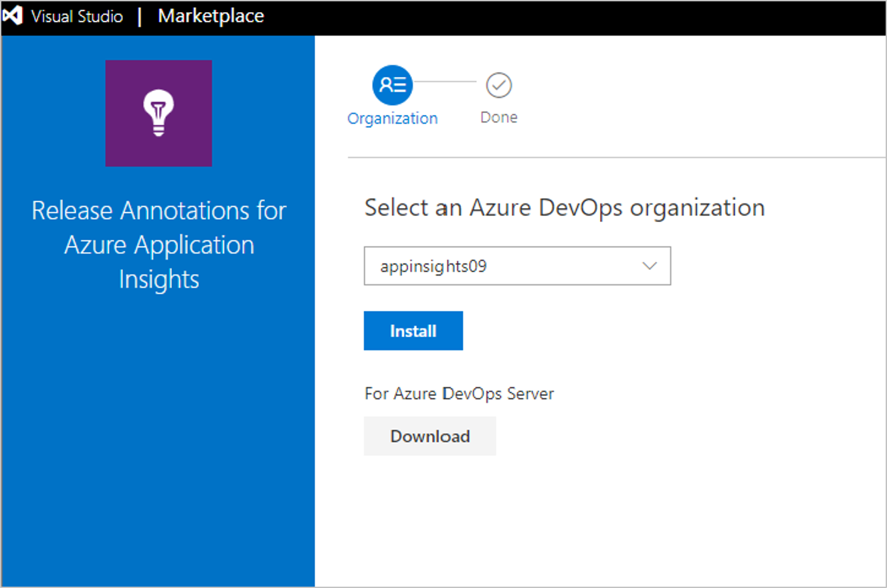Image resolution: width=887 pixels, height=588 pixels.
Task: Click the Visual Studio logo icon
Action: tap(13, 17)
